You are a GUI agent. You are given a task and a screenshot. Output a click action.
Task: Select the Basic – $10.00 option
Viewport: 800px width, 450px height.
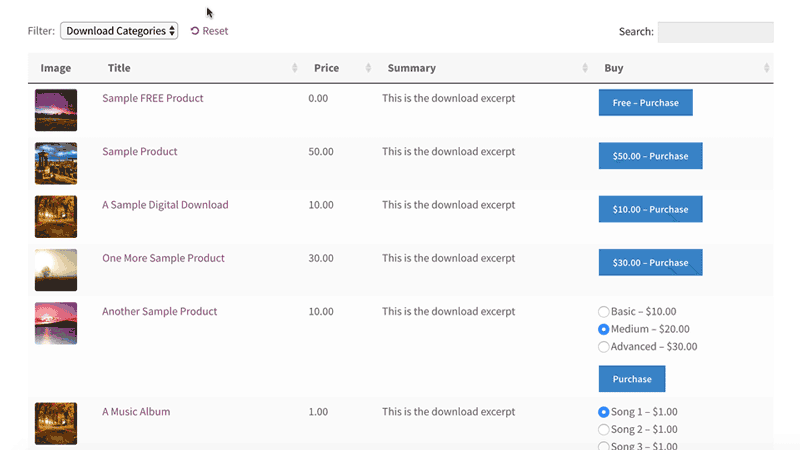[x=604, y=311]
